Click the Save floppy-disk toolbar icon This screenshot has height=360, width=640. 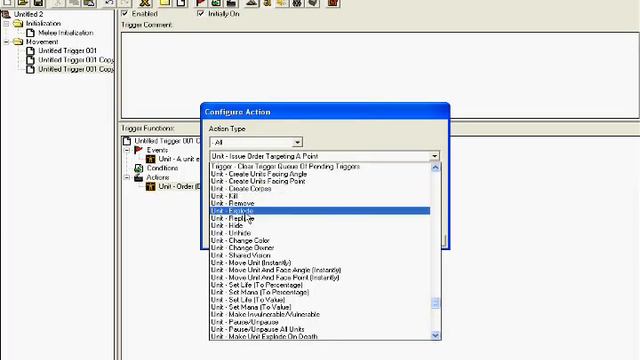(x=38, y=3)
